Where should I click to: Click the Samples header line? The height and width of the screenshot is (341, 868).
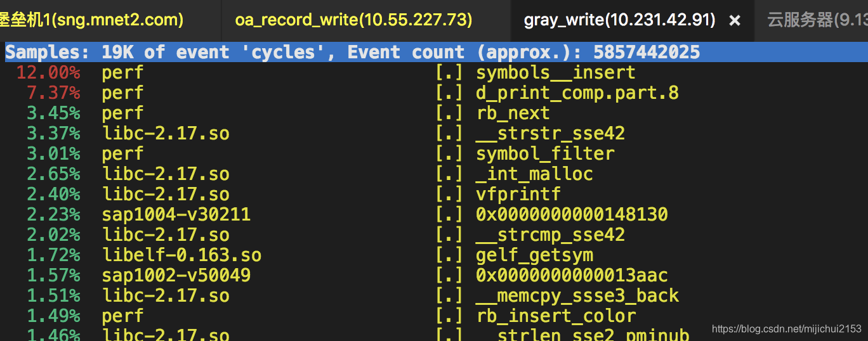pyautogui.click(x=434, y=52)
